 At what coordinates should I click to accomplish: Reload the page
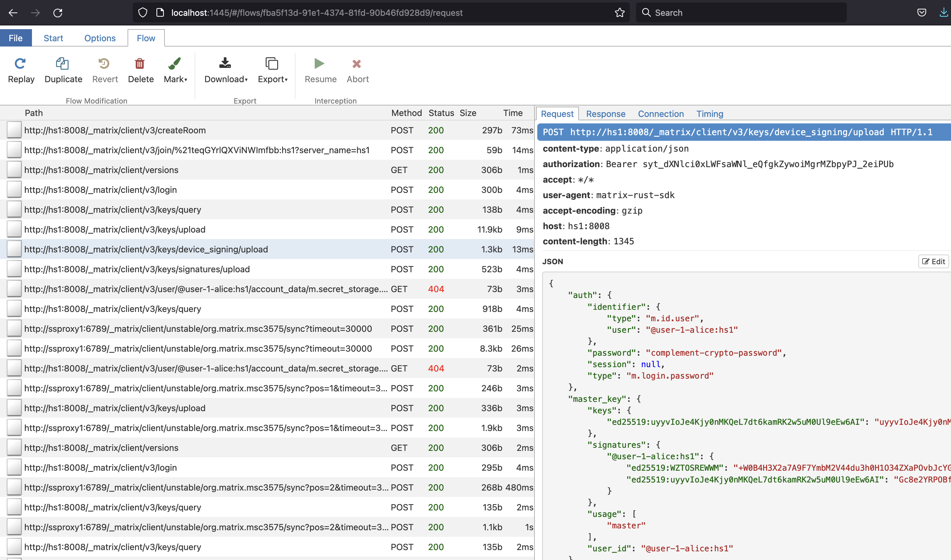tap(58, 12)
